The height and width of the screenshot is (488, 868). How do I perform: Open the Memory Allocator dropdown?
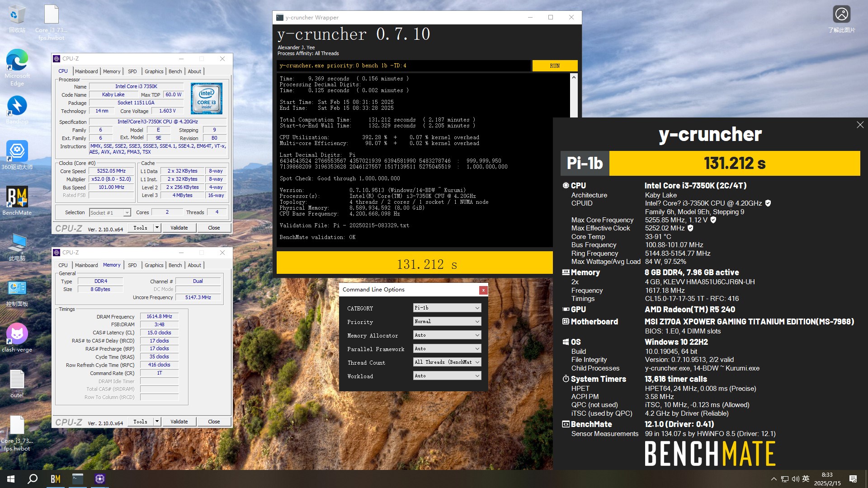point(447,335)
